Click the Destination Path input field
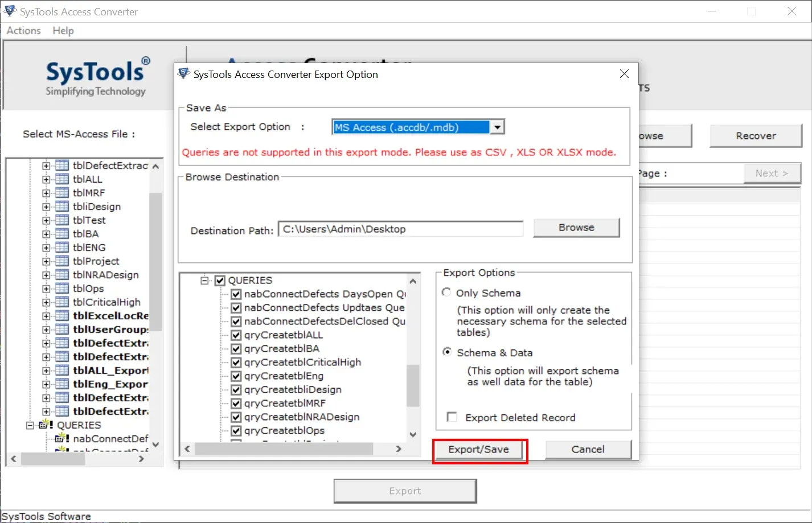 400,229
